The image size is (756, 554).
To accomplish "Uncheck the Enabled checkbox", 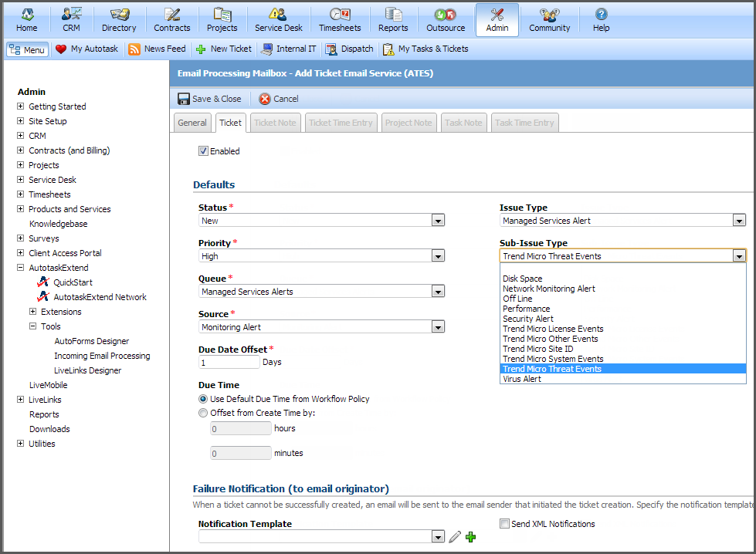I will (x=204, y=151).
